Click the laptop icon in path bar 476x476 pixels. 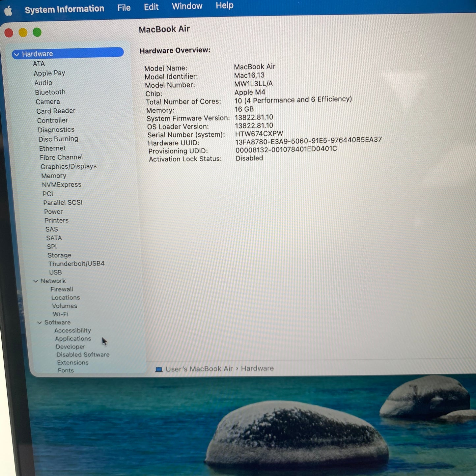(x=159, y=369)
